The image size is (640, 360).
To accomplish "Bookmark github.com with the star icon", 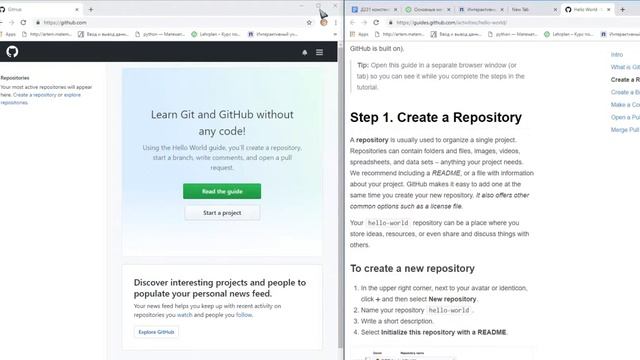I will click(x=309, y=22).
